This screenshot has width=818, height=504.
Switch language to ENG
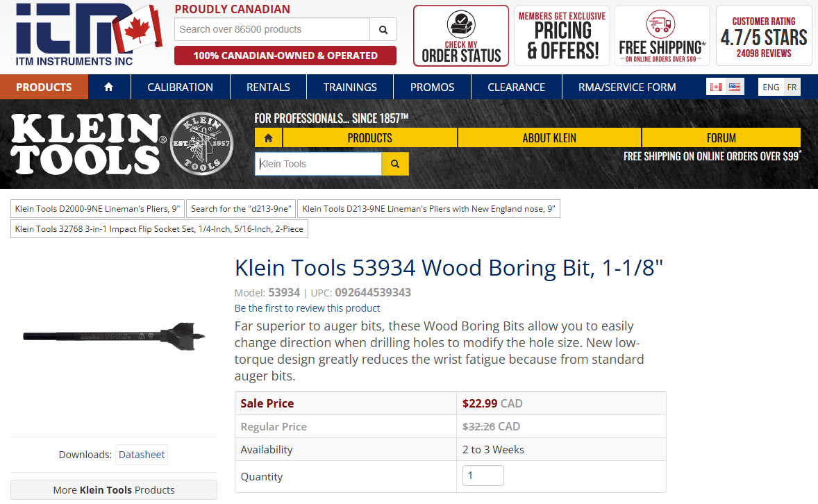pyautogui.click(x=771, y=87)
